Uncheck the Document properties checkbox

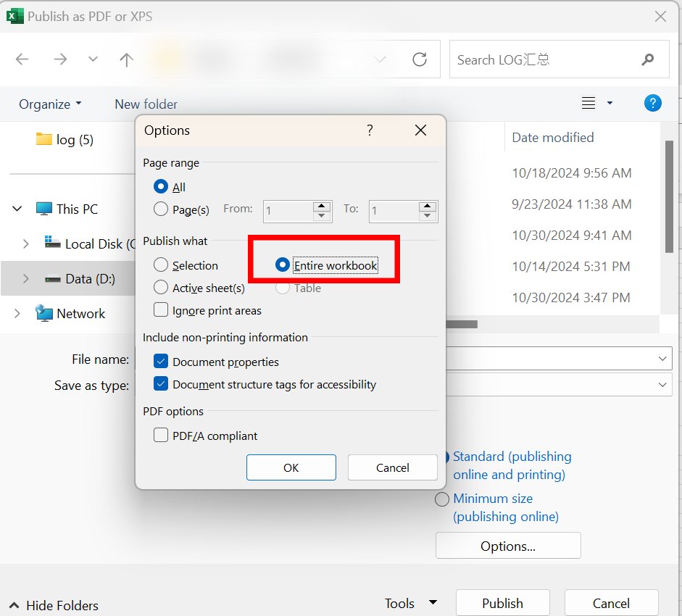[x=161, y=361]
